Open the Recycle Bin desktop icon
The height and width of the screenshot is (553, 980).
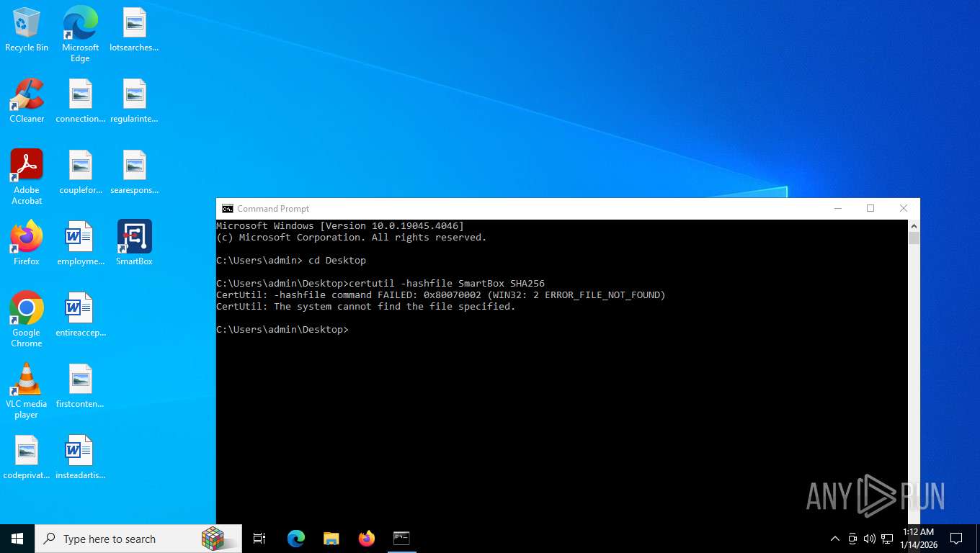click(27, 30)
